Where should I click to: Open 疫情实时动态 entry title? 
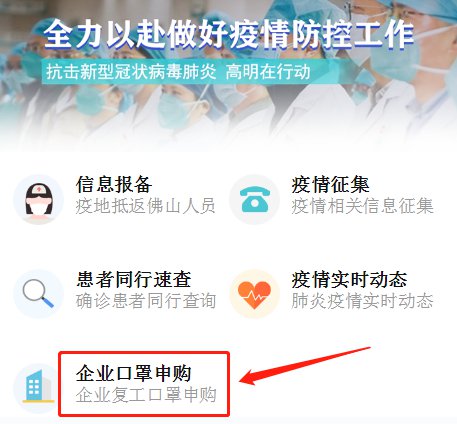349,279
